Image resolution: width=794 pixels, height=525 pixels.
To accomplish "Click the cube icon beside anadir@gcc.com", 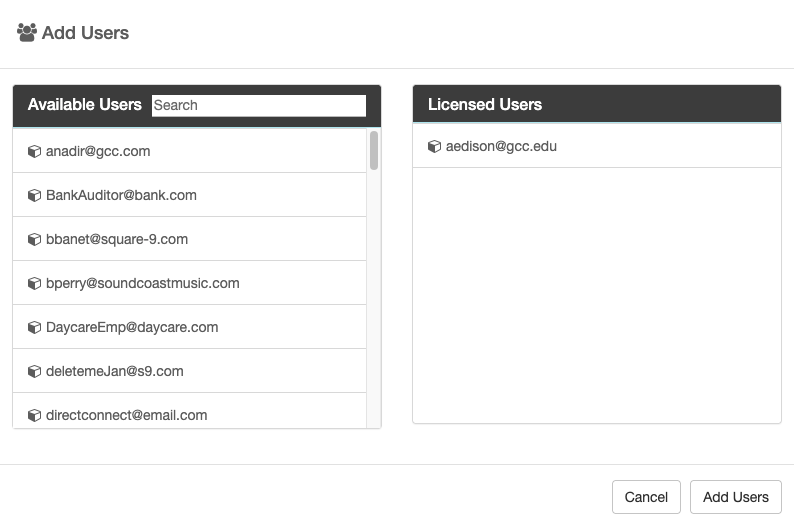I will tap(34, 152).
